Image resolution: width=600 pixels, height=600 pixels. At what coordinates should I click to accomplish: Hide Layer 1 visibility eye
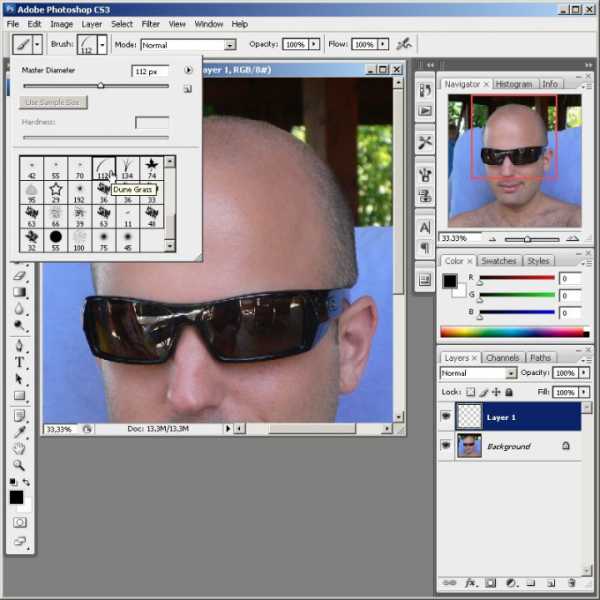(x=446, y=416)
